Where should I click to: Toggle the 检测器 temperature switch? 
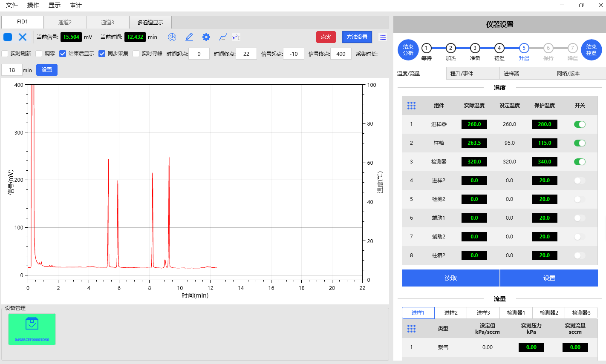click(580, 162)
